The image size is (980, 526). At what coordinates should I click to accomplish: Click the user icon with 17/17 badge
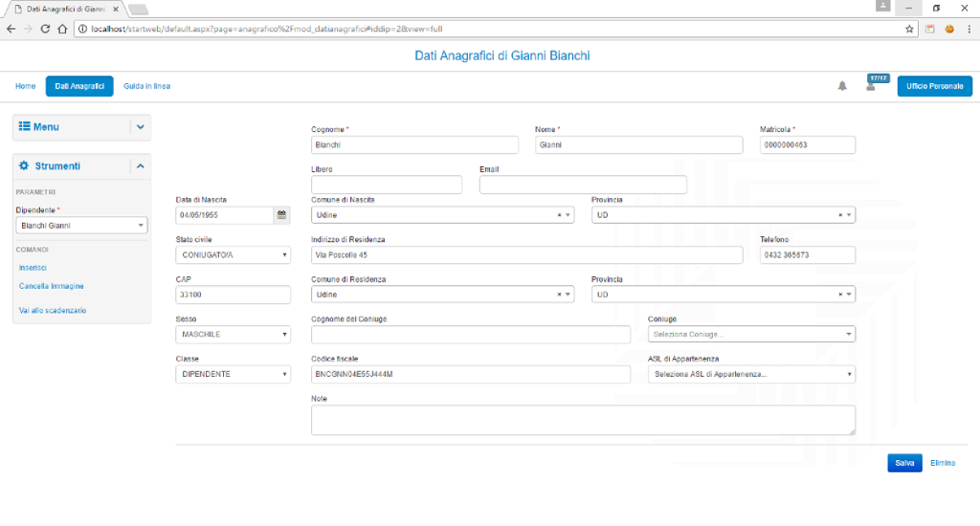pyautogui.click(x=871, y=86)
